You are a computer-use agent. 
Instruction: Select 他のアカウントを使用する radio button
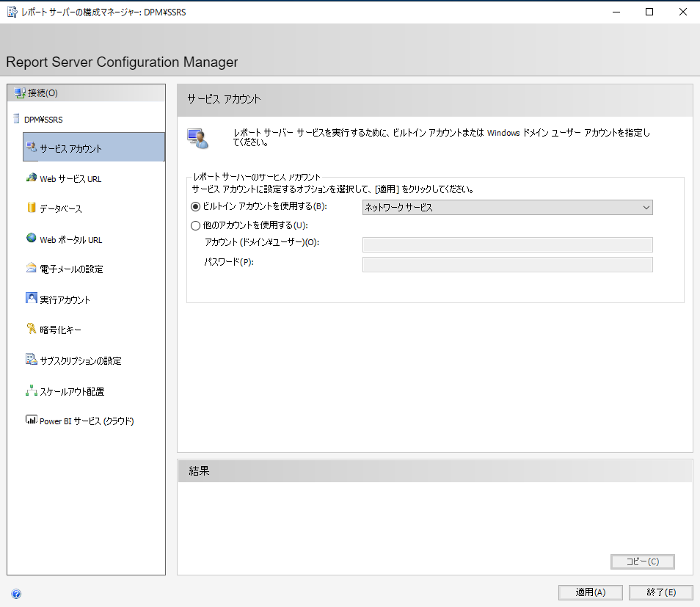point(195,225)
